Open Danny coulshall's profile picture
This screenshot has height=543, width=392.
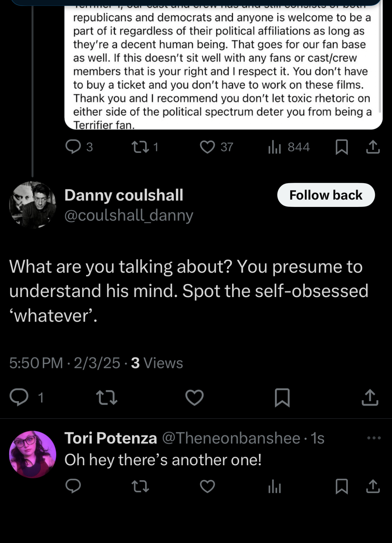pyautogui.click(x=33, y=205)
